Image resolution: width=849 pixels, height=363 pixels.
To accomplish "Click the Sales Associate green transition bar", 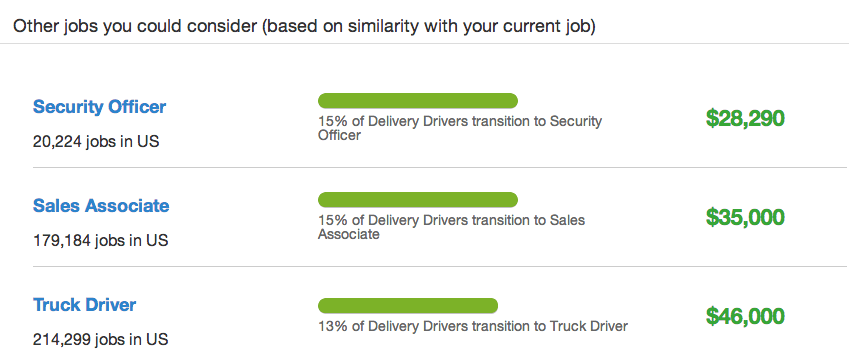I will point(417,199).
